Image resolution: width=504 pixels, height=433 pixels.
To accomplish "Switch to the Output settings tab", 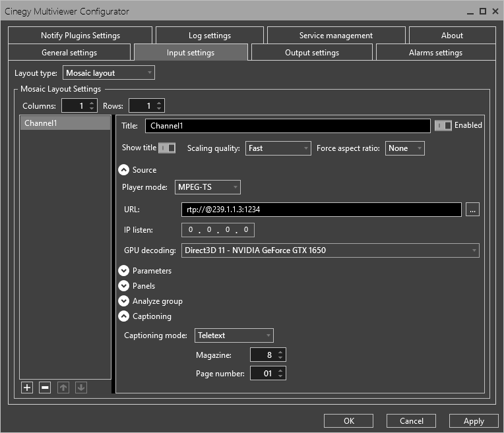I will coord(311,53).
